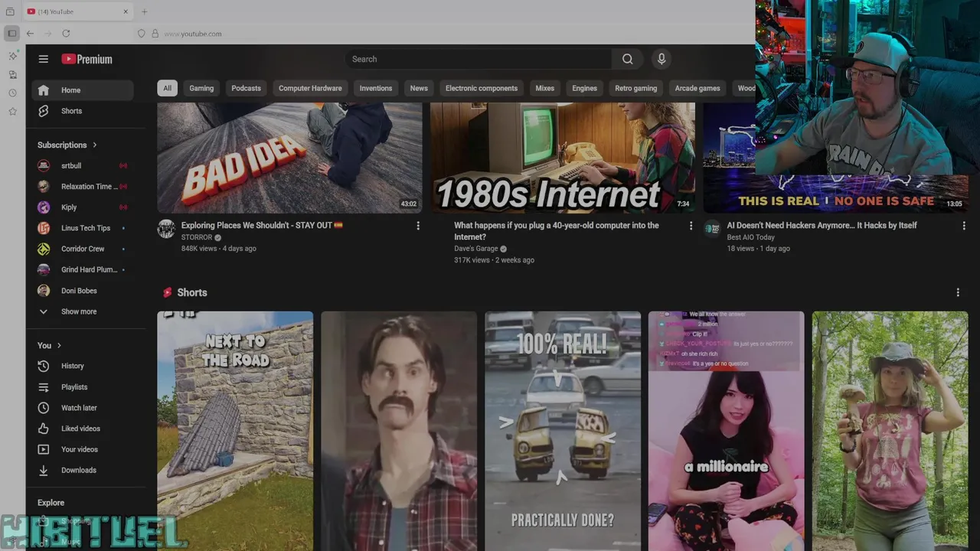Click the browser address bar
This screenshot has width=980, height=551.
[x=444, y=34]
